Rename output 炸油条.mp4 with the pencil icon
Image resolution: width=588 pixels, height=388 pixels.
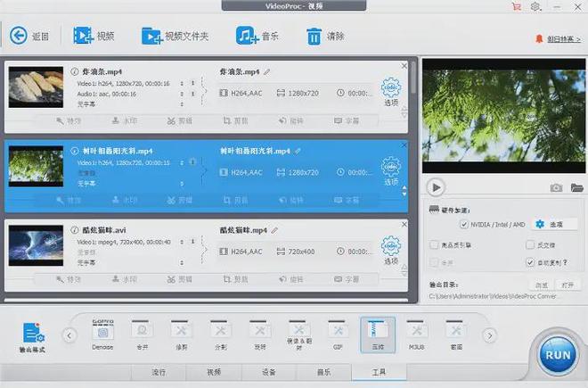click(266, 71)
